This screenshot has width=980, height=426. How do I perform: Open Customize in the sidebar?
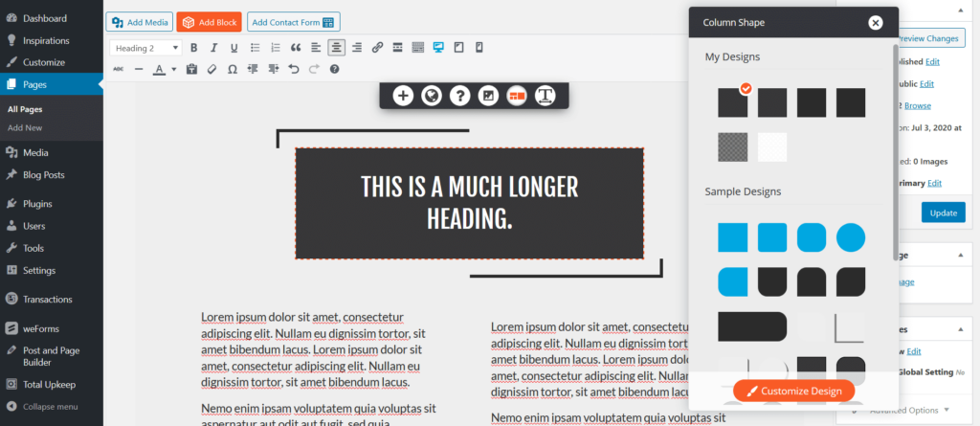click(x=44, y=62)
